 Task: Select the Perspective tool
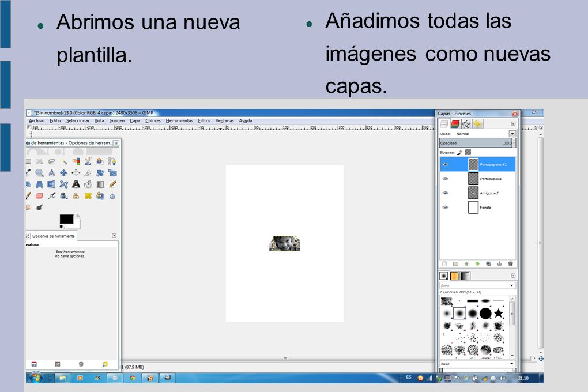[39, 184]
